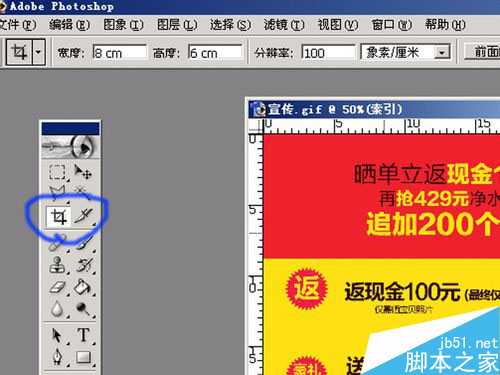Select the Type tool
Screen dimensions: 500x375
click(x=83, y=335)
